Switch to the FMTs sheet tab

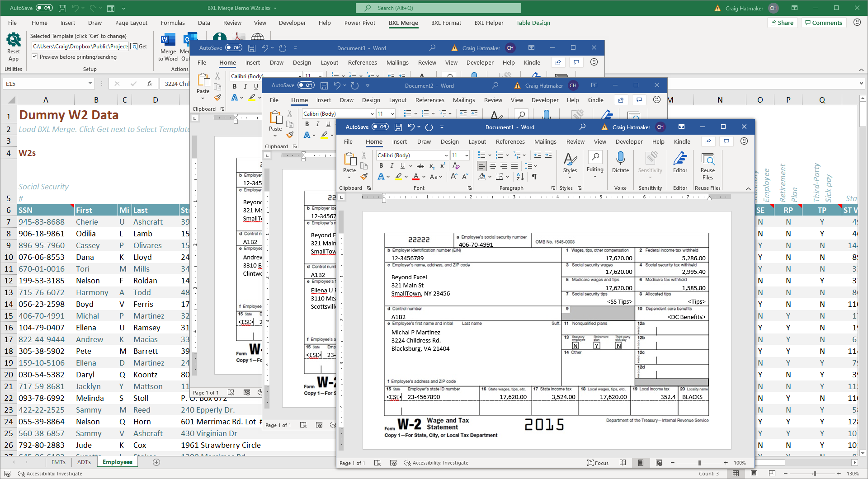click(x=58, y=462)
